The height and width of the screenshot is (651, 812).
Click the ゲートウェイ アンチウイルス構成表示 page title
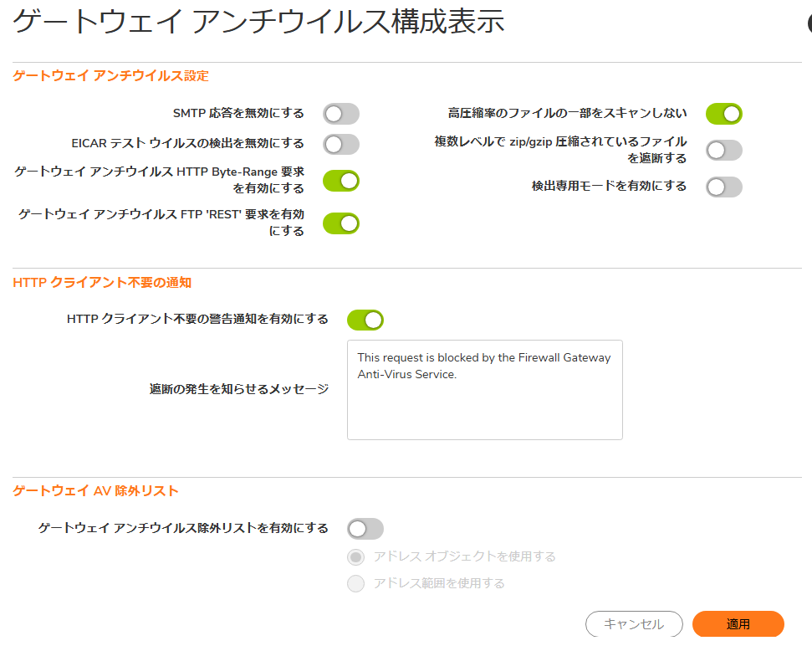pos(258,22)
